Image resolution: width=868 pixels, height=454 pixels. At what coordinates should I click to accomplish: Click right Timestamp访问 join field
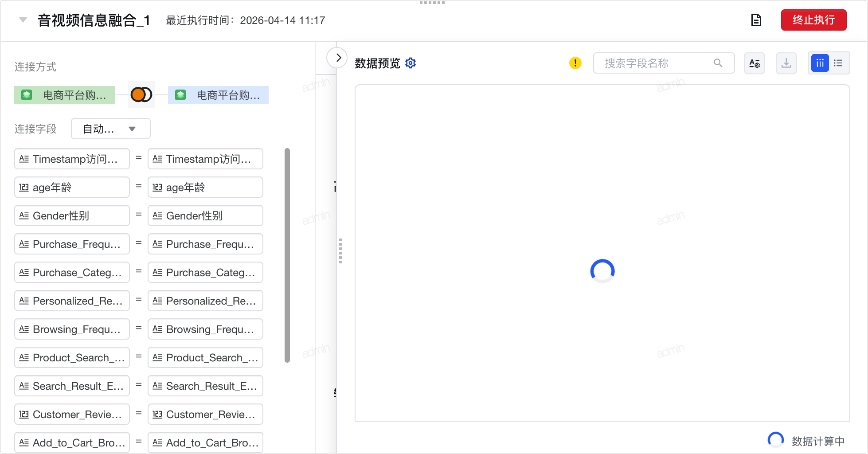205,159
